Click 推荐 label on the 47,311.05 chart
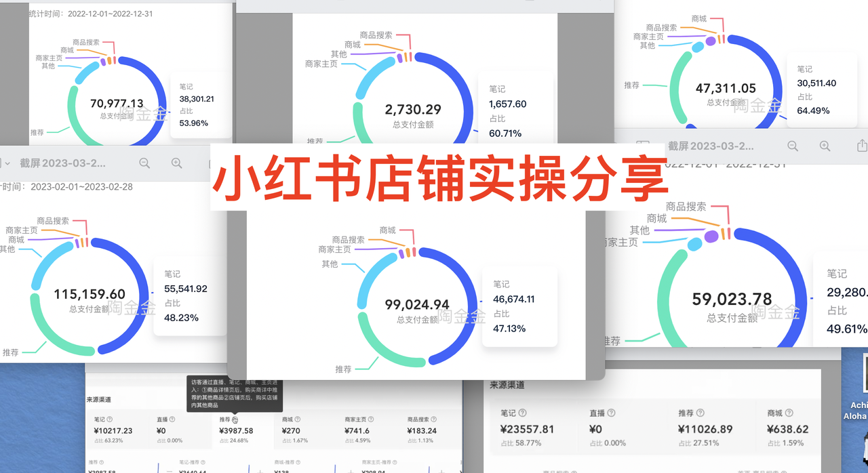 pos(632,85)
